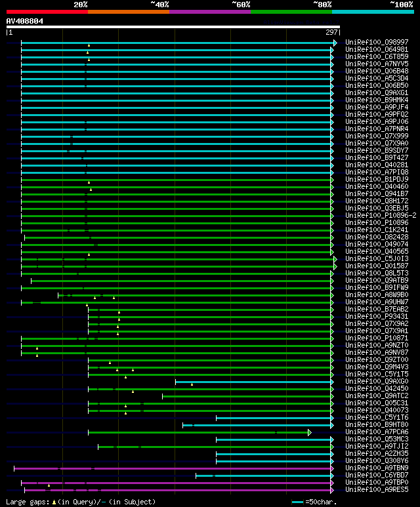The width and height of the screenshot is (420, 507).
Task: Select UniRef100_Q8L5T3 hit name
Action: tap(377, 274)
